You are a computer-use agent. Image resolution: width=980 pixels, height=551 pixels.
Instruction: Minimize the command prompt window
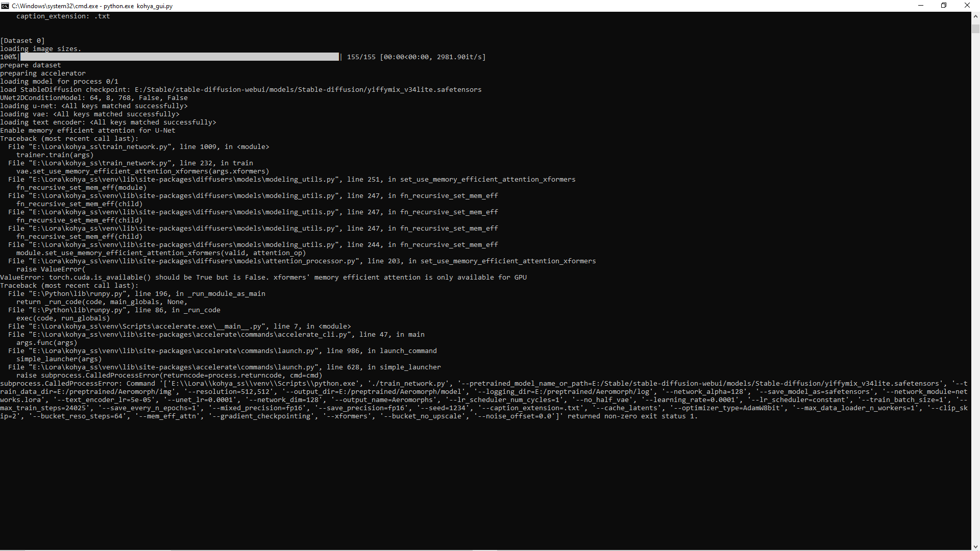921,6
